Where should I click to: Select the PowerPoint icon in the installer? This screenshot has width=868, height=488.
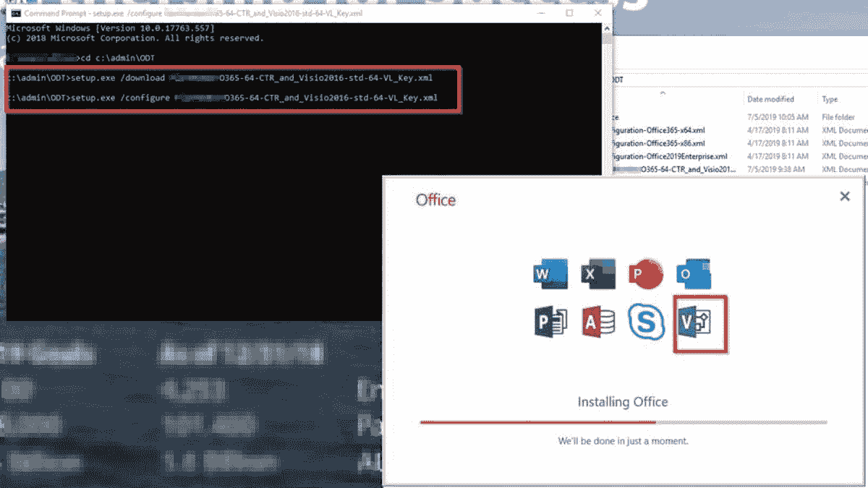pyautogui.click(x=647, y=273)
